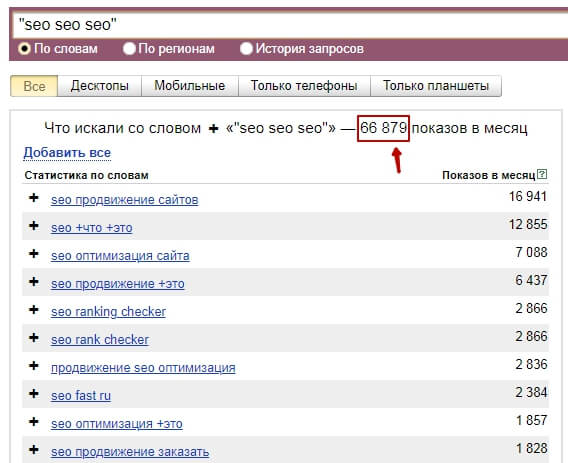Click the 'Статистика по словам' column header
This screenshot has height=463, width=568.
pyautogui.click(x=87, y=175)
